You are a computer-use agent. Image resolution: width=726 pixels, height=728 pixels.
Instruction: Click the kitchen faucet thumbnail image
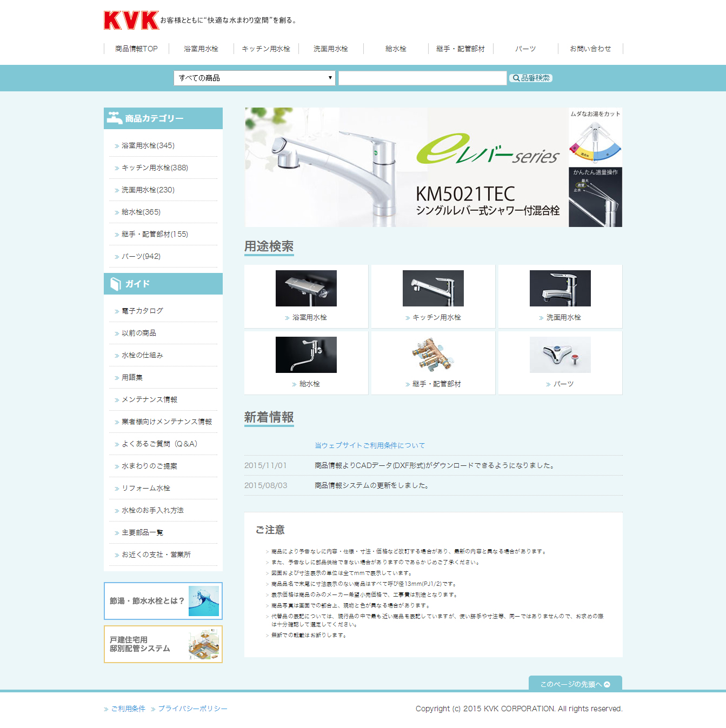click(x=433, y=288)
